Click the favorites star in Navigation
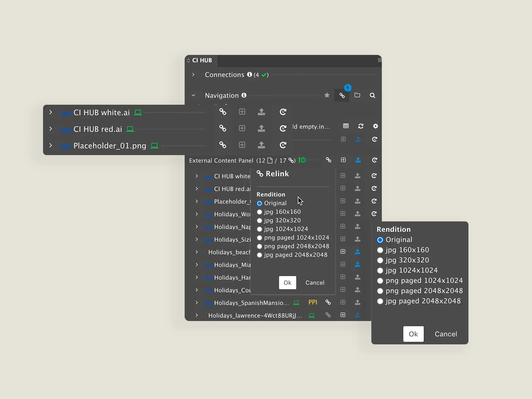 327,95
